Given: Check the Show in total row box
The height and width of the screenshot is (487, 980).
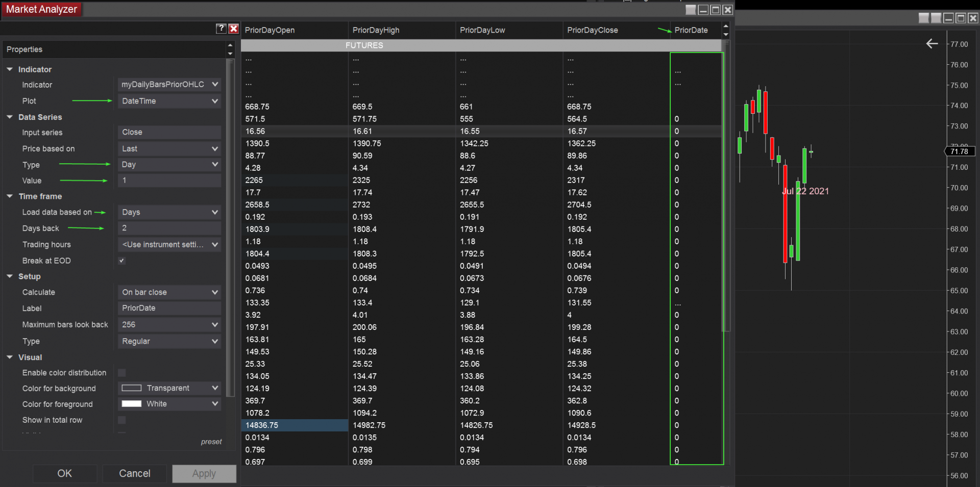Looking at the screenshot, I should tap(121, 420).
